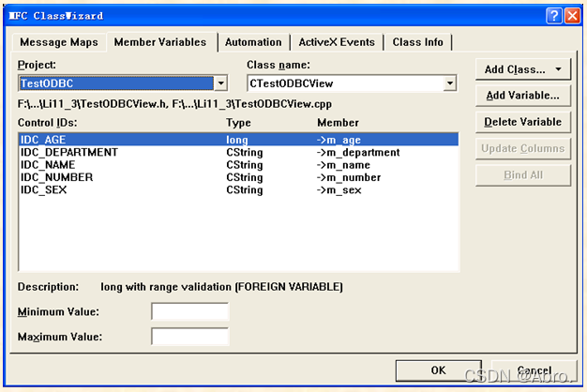Click the ->m_number member entry
The height and width of the screenshot is (392, 587).
[349, 177]
